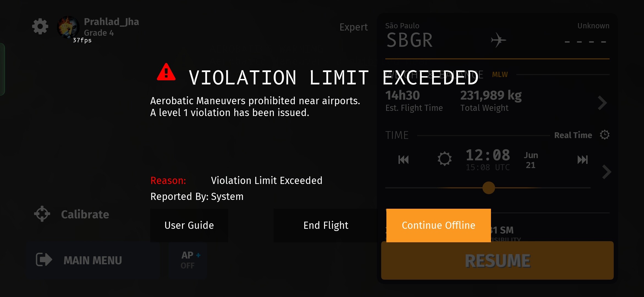
Task: Click Prahlad_Jha's profile avatar
Action: 68,27
